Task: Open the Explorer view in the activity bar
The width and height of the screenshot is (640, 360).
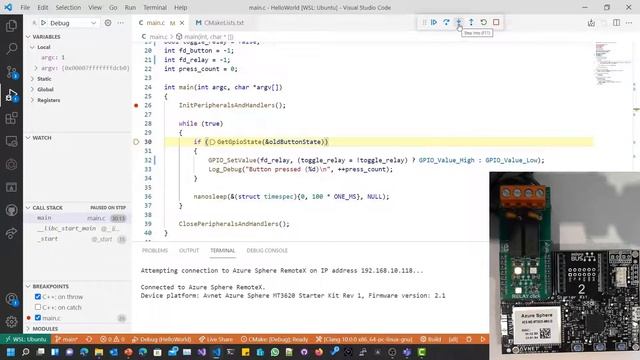Action: 11,26
